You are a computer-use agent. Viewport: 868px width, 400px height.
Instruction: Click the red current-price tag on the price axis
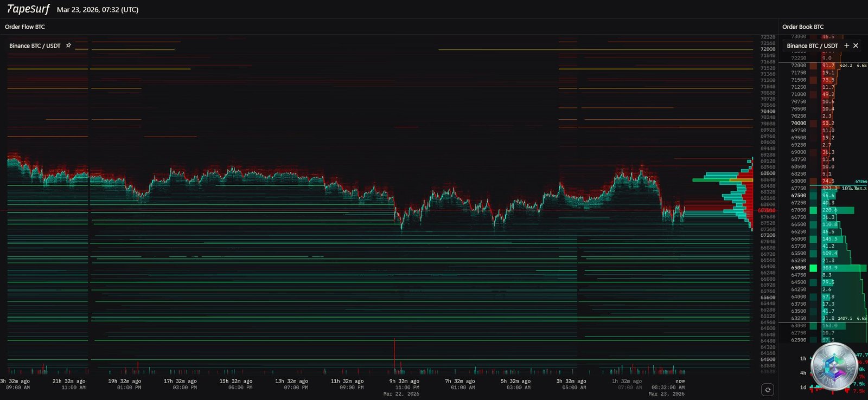767,210
